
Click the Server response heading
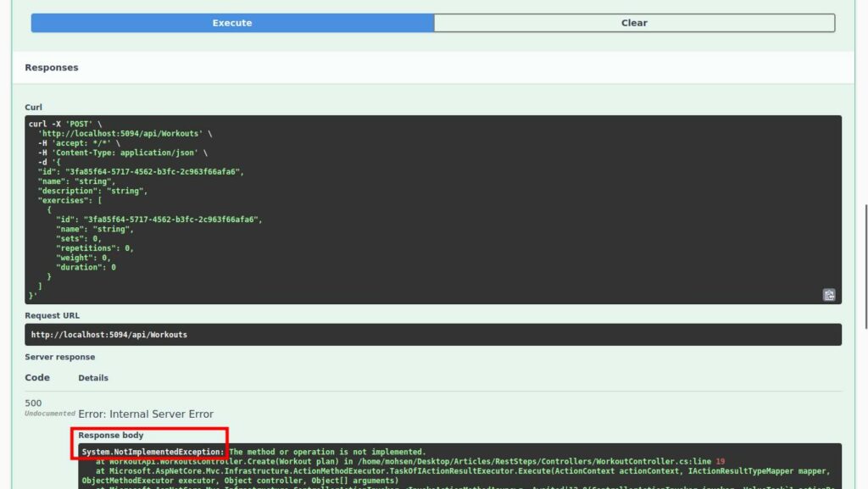pyautogui.click(x=59, y=357)
